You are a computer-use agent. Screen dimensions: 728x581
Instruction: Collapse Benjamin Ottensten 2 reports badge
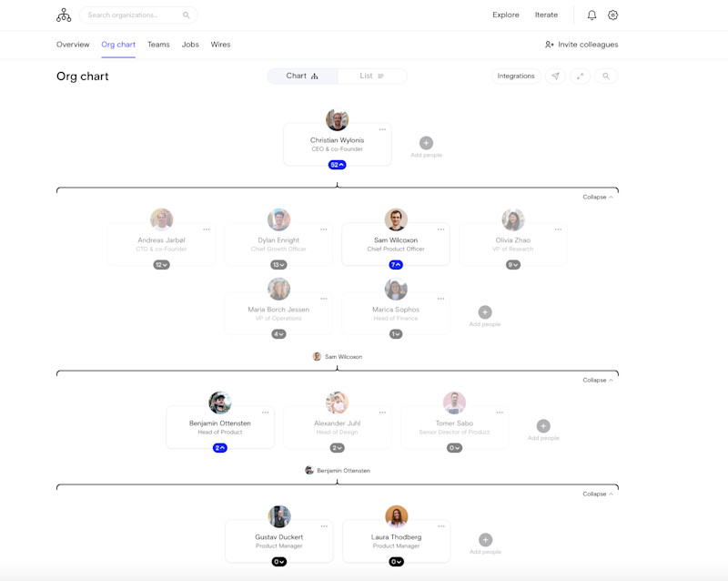click(x=220, y=448)
